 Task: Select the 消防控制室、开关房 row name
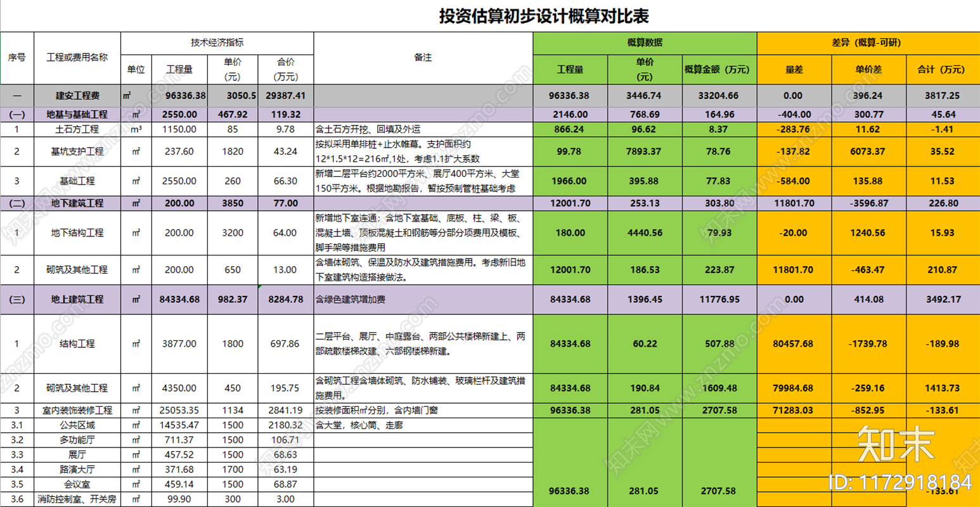click(x=77, y=499)
